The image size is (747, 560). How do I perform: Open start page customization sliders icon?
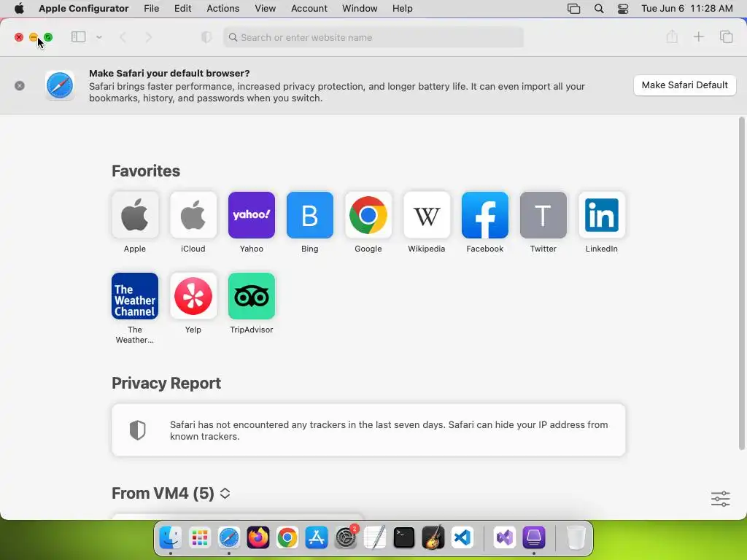tap(720, 499)
